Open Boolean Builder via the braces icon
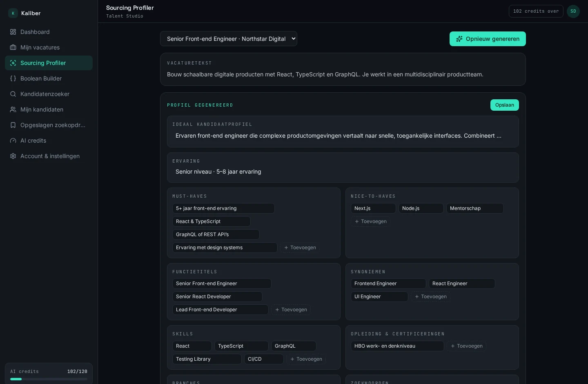Image resolution: width=588 pixels, height=384 pixels. point(13,78)
